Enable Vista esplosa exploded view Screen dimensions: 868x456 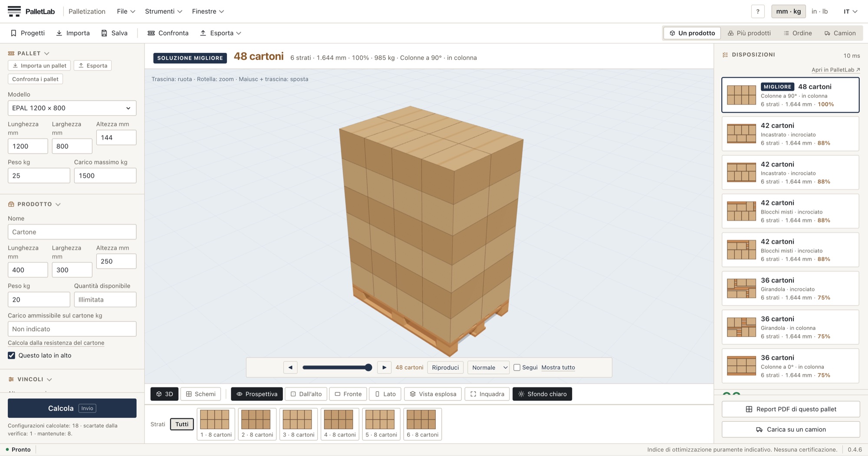click(433, 394)
